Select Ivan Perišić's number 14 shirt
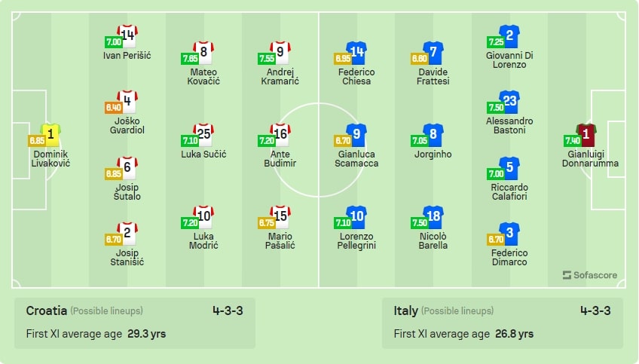This screenshot has width=639, height=364. pos(127,35)
